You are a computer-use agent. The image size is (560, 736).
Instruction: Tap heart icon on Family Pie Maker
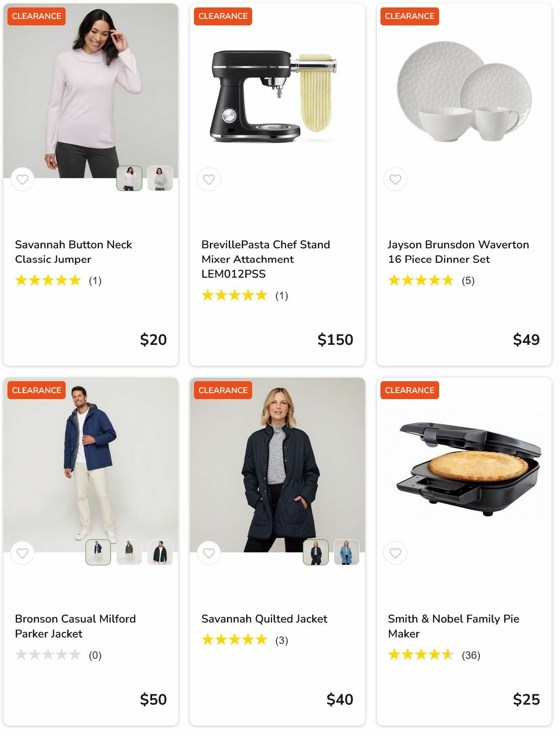coord(395,553)
